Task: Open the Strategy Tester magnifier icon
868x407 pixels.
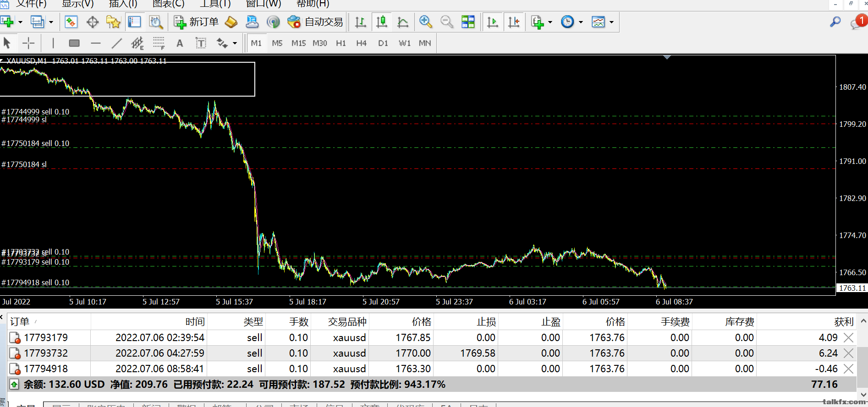Action: tap(156, 22)
